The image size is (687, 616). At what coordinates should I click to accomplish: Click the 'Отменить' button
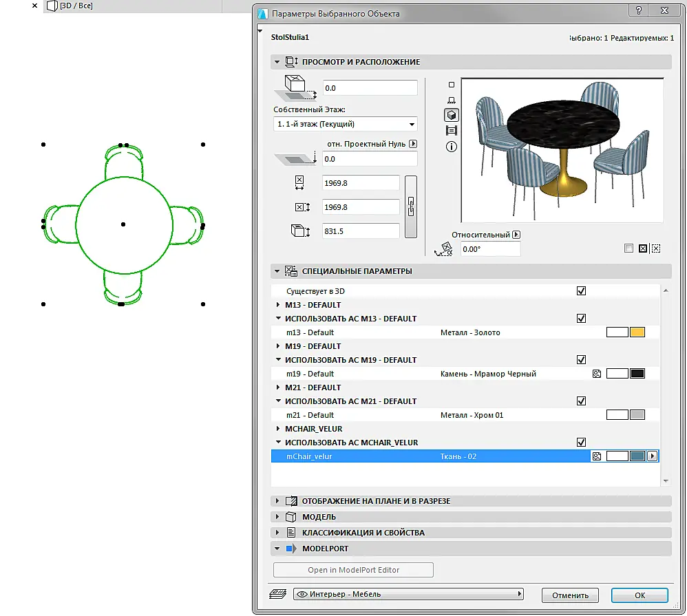point(570,595)
